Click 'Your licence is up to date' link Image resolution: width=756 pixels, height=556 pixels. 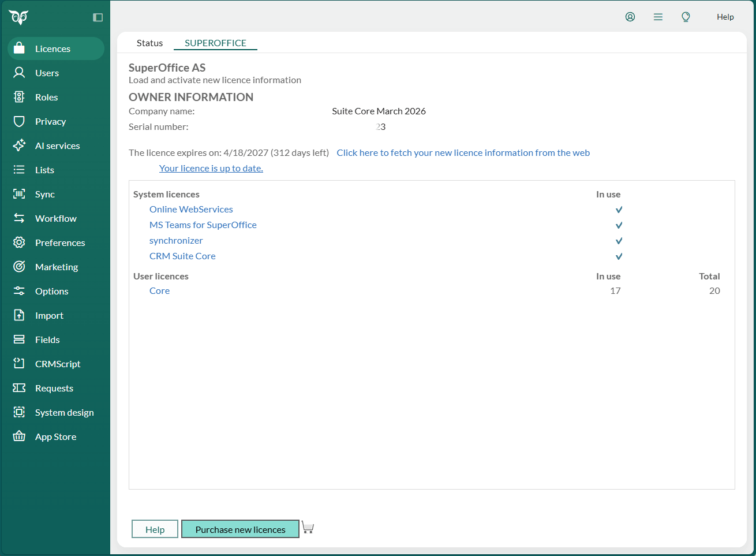[x=211, y=168]
